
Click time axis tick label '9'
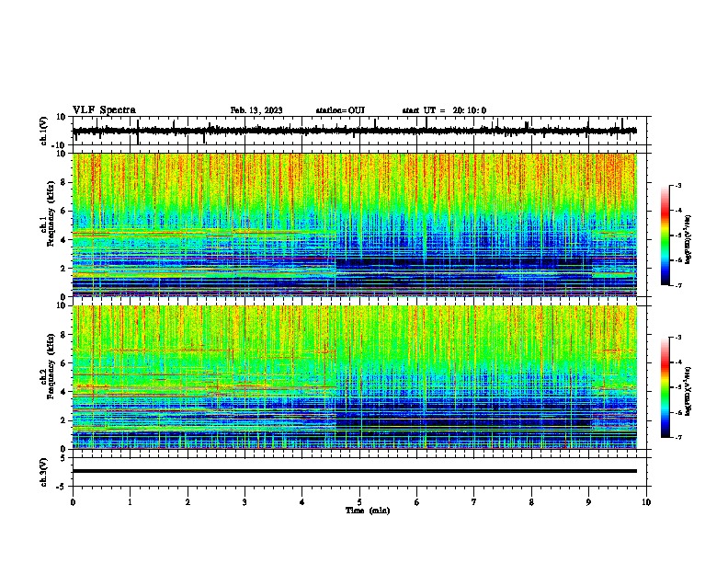[588, 502]
